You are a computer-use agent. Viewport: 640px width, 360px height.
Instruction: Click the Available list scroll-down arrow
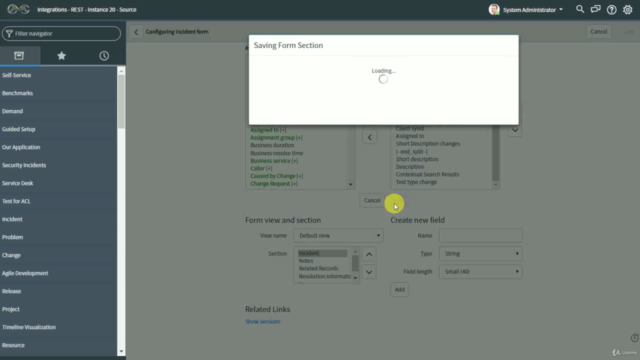(x=350, y=184)
